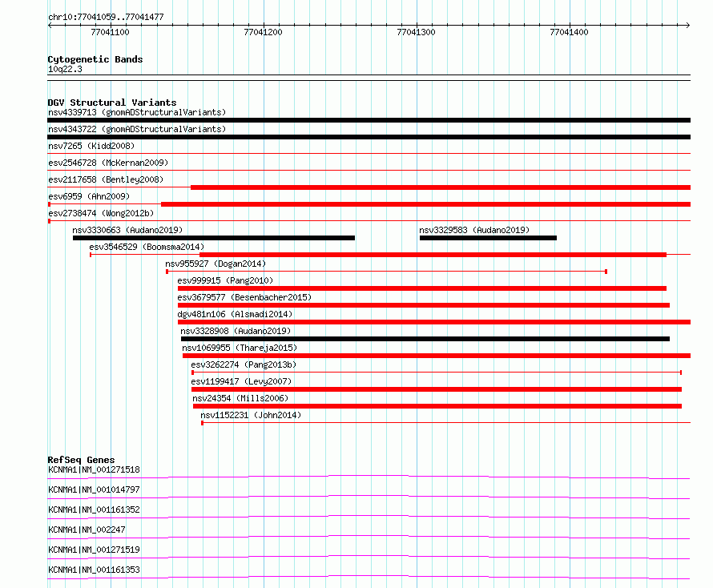The width and height of the screenshot is (713, 588).
Task: Click the Cytogenetic Bands track title
Action: click(95, 59)
